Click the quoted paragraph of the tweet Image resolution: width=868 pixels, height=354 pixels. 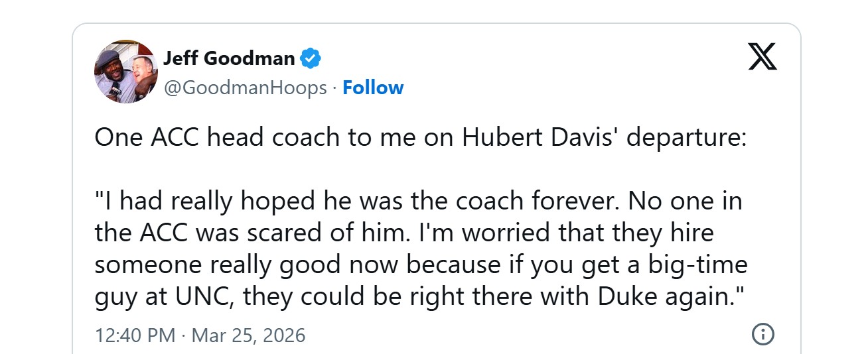pyautogui.click(x=421, y=249)
